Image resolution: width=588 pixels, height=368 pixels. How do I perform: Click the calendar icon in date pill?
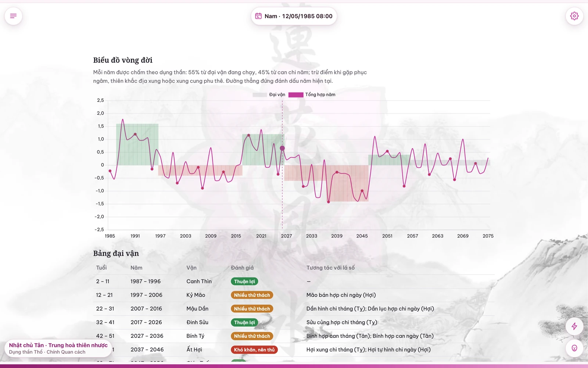click(258, 16)
